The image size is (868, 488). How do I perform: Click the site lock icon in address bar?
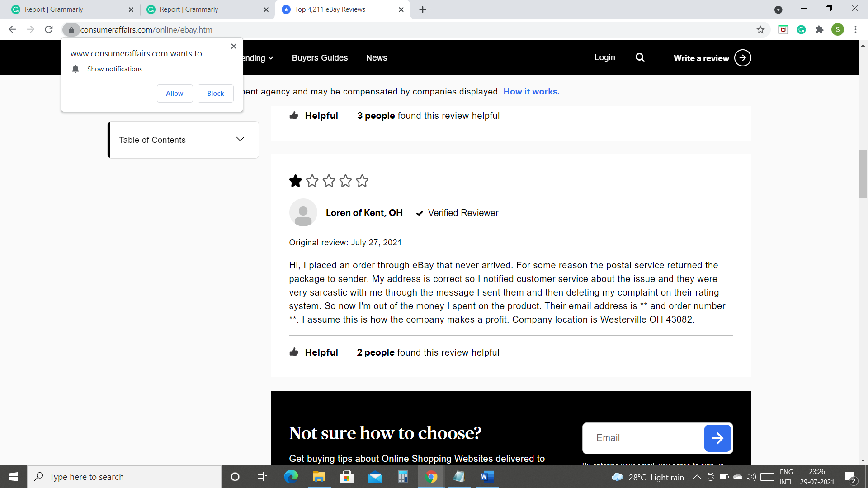pyautogui.click(x=71, y=30)
